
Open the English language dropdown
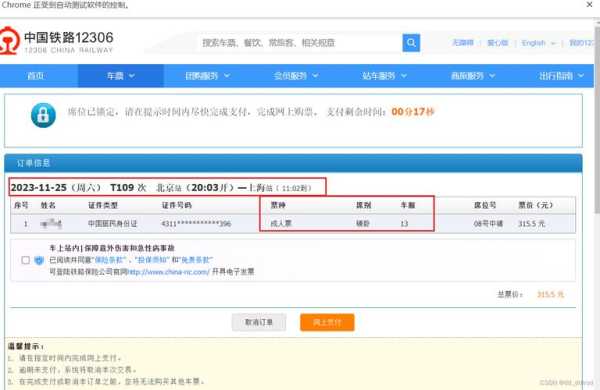538,43
